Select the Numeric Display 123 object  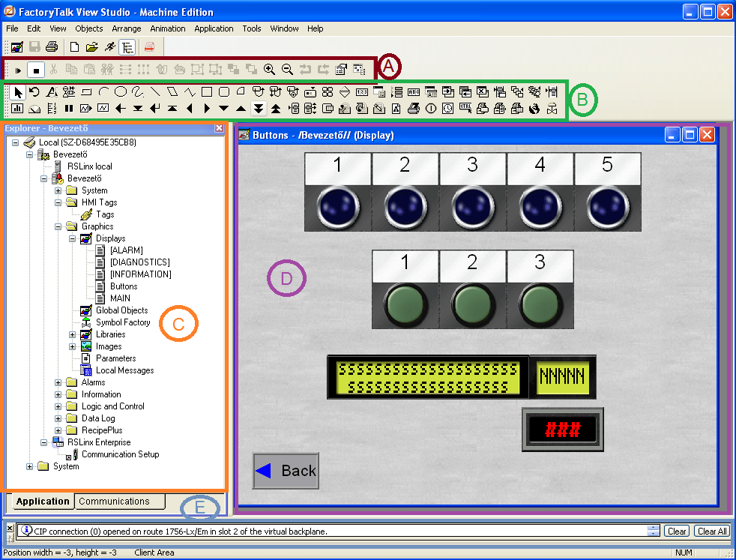pos(362,91)
